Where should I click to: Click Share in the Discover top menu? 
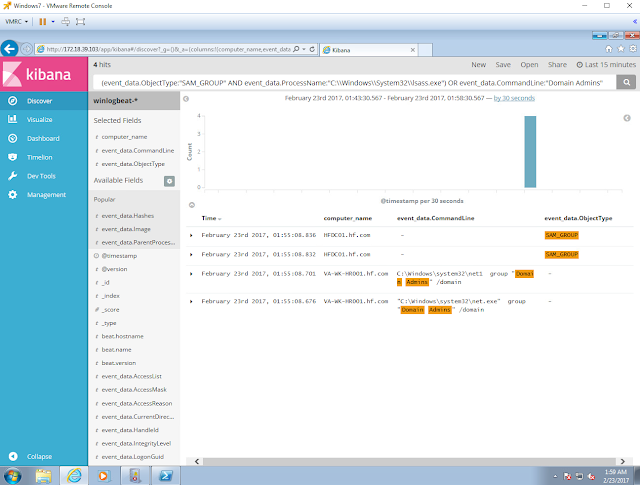(x=557, y=65)
